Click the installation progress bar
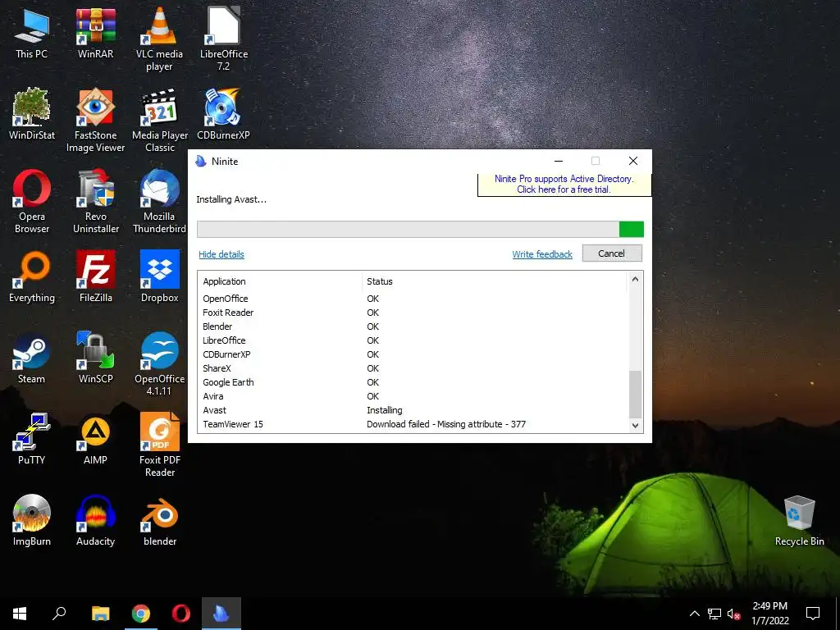The image size is (840, 630). [420, 230]
